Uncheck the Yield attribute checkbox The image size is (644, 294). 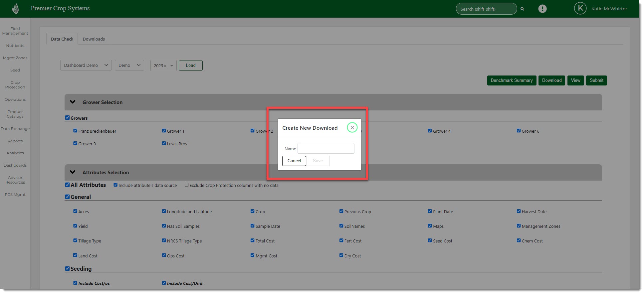click(x=75, y=226)
